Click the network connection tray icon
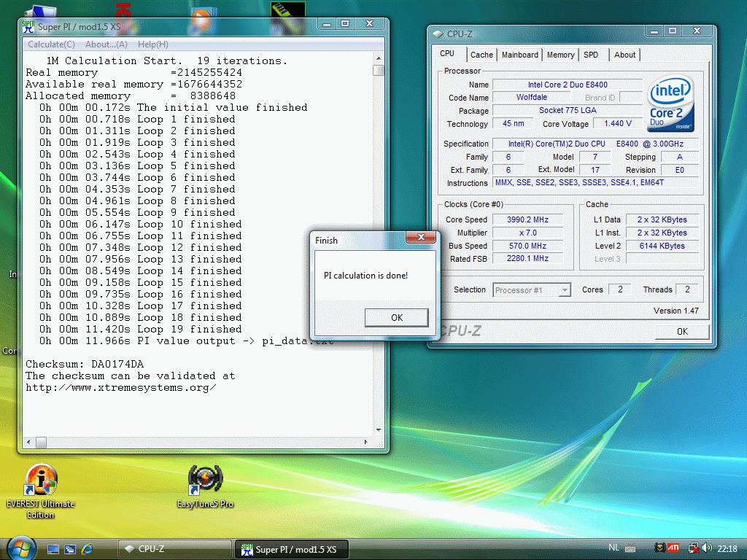 point(694,548)
